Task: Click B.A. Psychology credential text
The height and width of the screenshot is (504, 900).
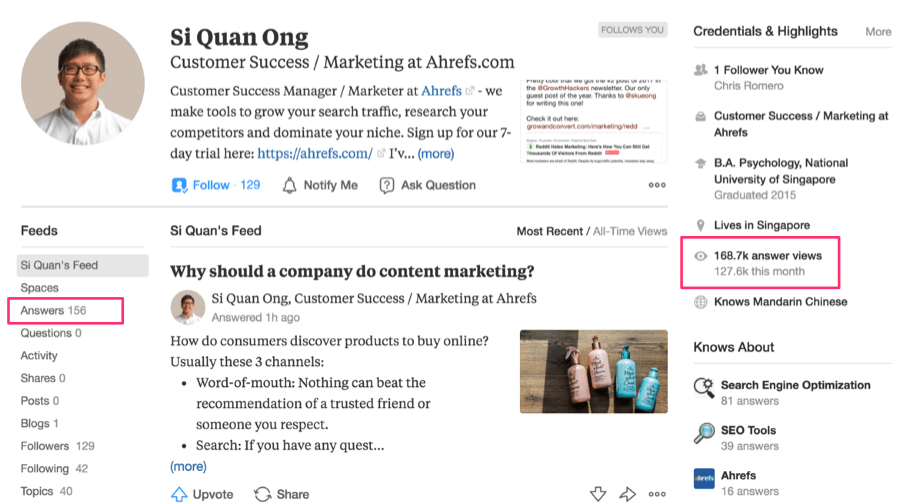Action: click(781, 171)
